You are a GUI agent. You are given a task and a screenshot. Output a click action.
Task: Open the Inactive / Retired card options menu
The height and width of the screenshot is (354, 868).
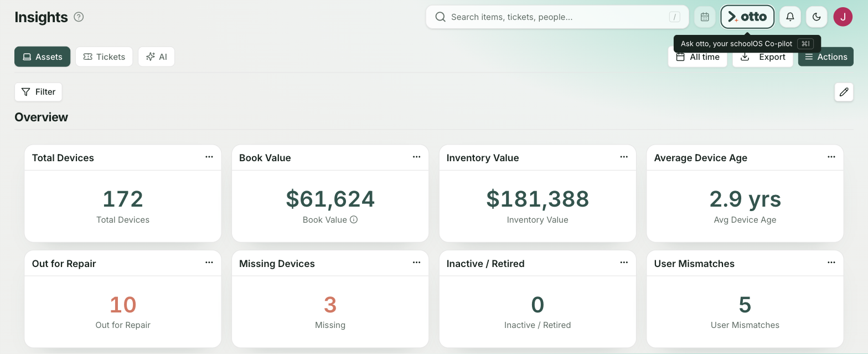click(624, 263)
